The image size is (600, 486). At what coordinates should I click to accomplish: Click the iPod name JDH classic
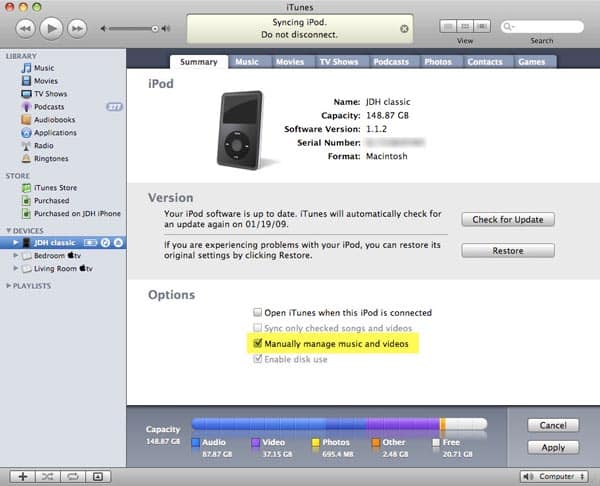pyautogui.click(x=388, y=102)
